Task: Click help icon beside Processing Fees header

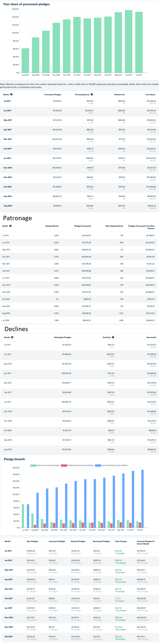Action: click(92, 94)
